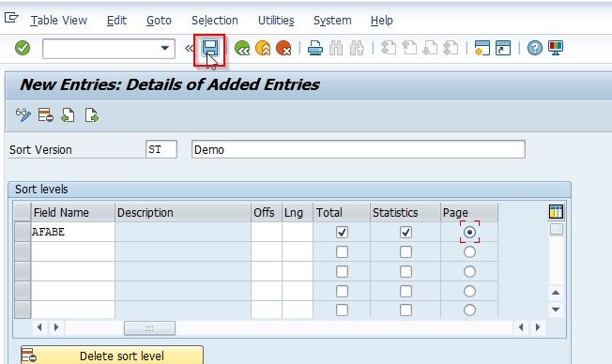Uncheck Total checkbox in AFABE row
Image resolution: width=612 pixels, height=364 pixels.
[342, 232]
